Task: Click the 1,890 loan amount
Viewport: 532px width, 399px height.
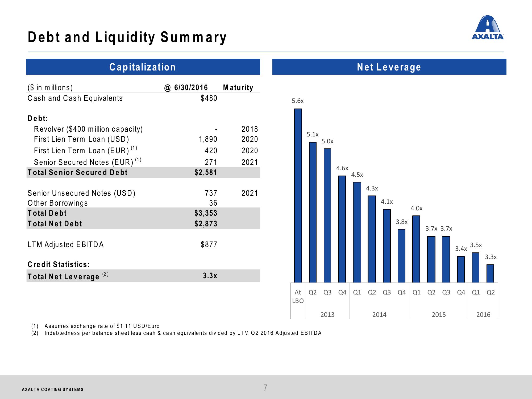Action: pos(208,139)
